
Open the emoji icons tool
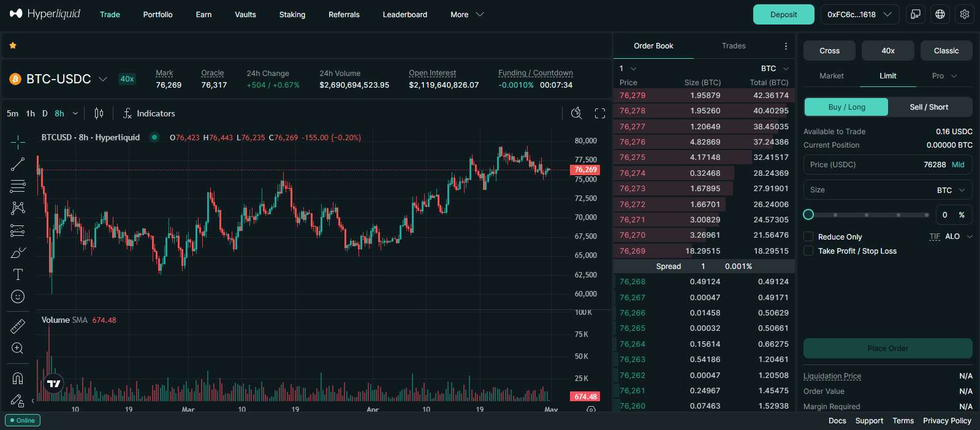point(18,296)
